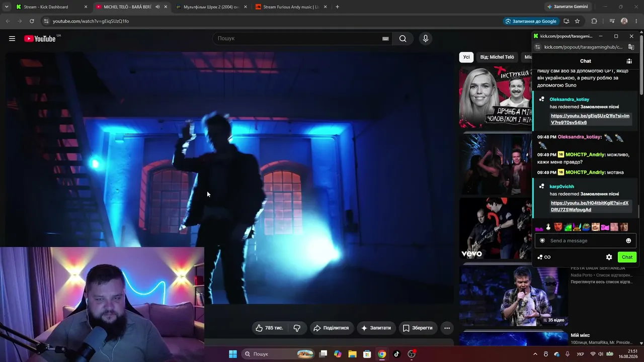Open more actions three-dot menu under video
This screenshot has width=644, height=362.
pyautogui.click(x=447, y=328)
